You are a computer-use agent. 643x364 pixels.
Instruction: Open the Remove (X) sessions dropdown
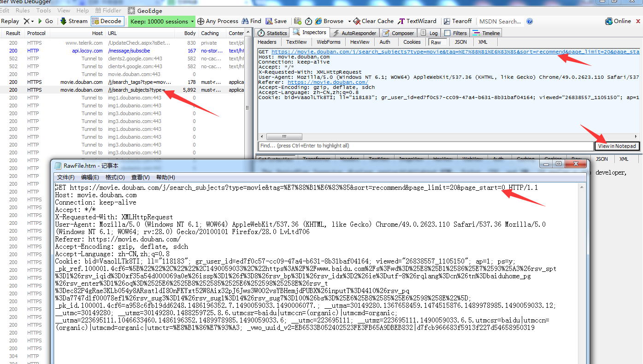[29, 21]
